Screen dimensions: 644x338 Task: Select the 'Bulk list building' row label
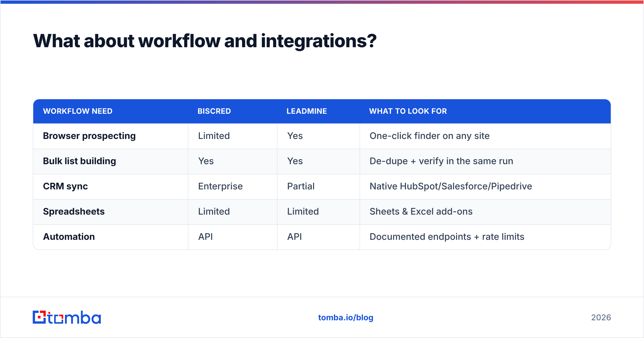(79, 161)
